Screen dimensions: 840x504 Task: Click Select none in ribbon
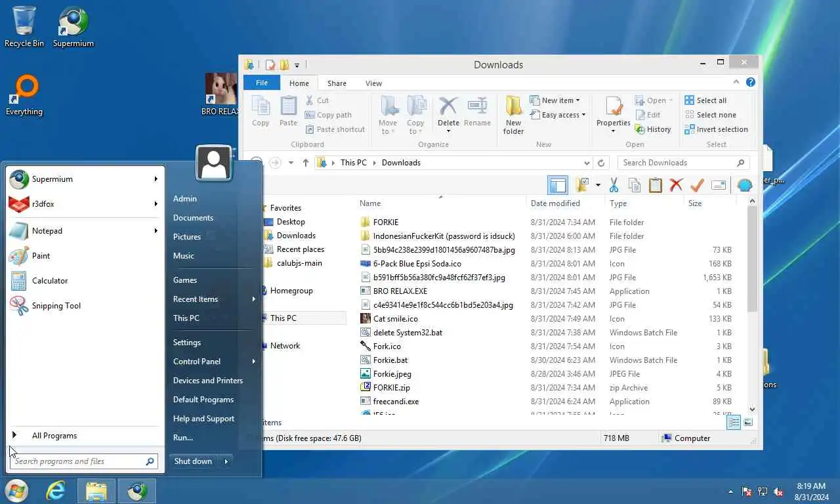[710, 115]
